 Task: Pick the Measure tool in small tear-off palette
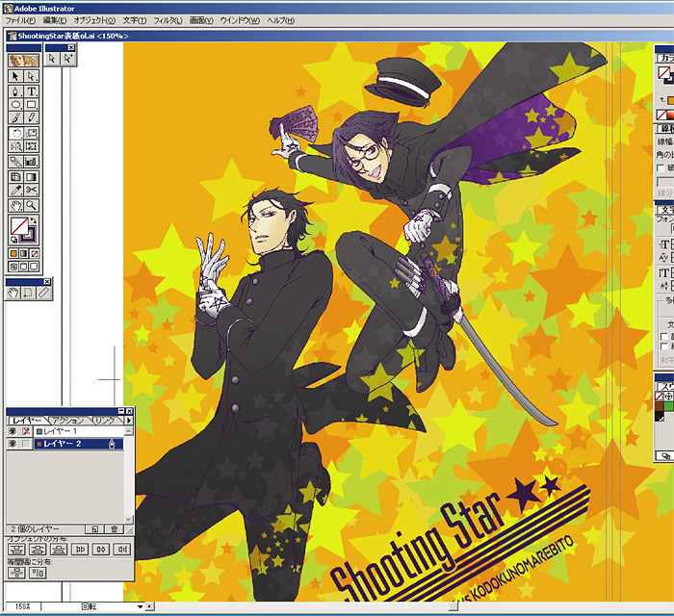tap(44, 293)
